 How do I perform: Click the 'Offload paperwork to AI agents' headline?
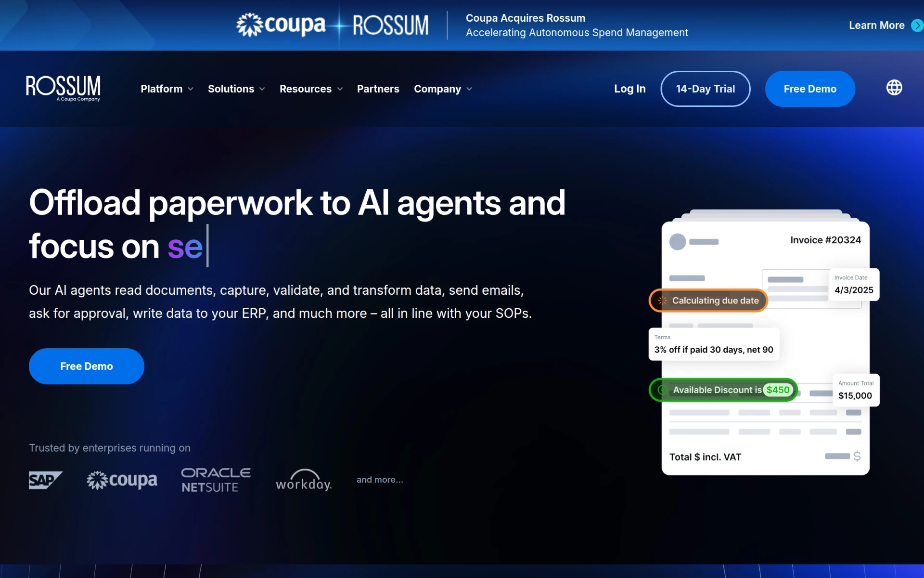tap(297, 224)
